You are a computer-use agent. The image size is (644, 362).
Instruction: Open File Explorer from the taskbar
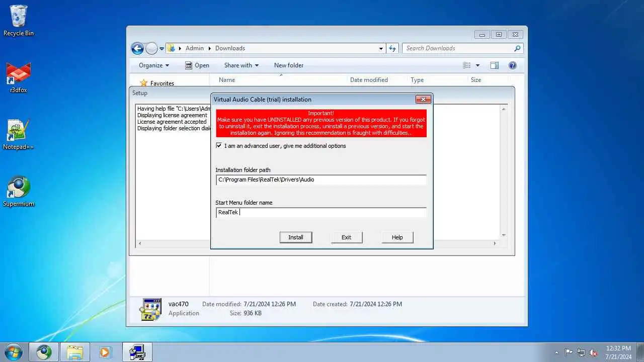coord(75,352)
